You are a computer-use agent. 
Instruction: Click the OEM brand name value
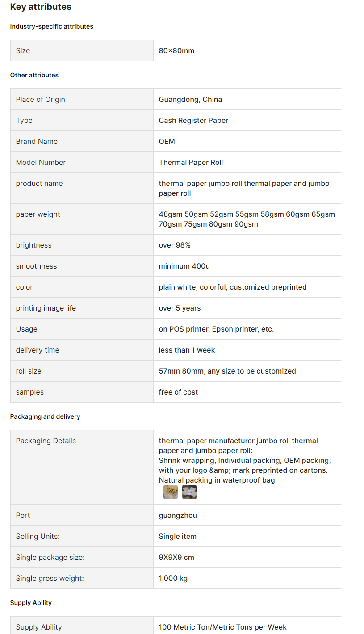pyautogui.click(x=167, y=141)
